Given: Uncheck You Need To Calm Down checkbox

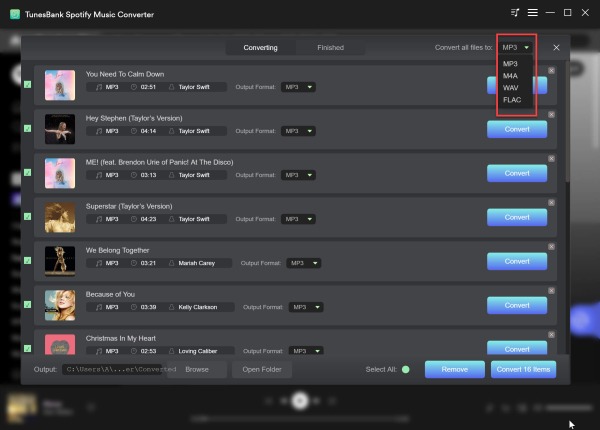Looking at the screenshot, I should coord(28,85).
